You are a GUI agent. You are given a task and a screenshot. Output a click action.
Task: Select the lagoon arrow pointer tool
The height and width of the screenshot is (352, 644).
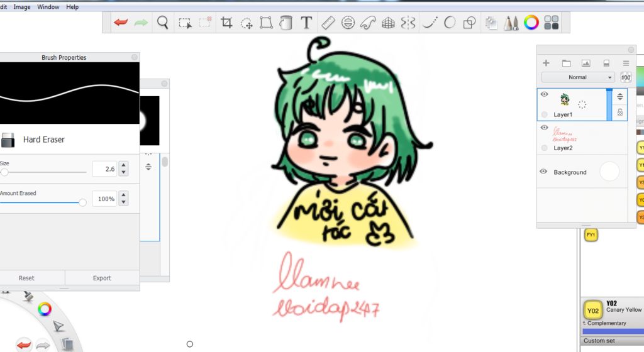pos(58,326)
